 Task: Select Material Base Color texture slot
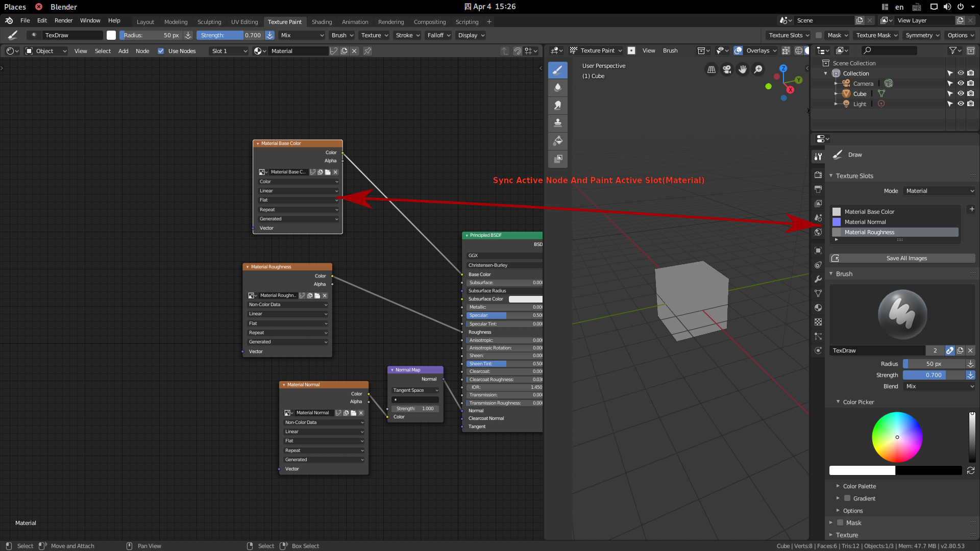(895, 212)
